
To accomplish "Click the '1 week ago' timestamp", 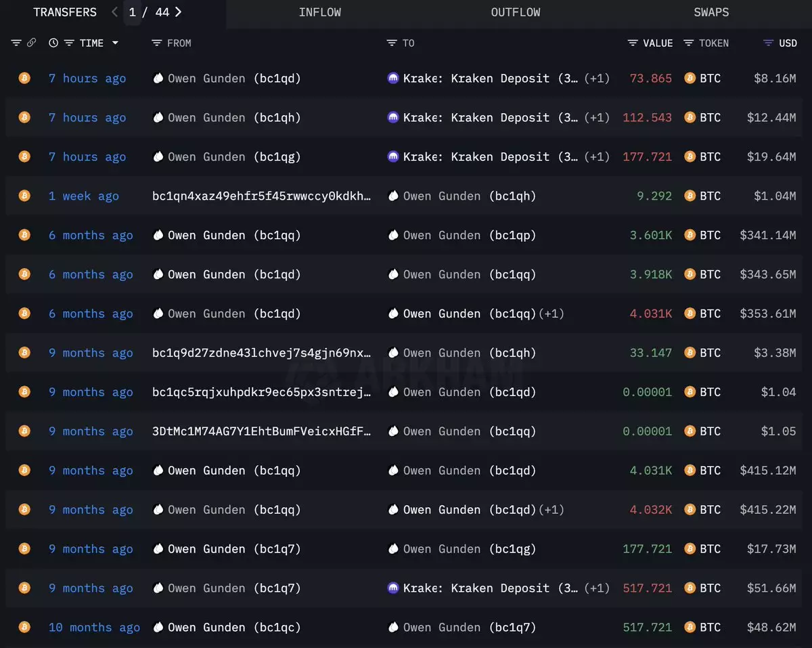I will tap(83, 196).
